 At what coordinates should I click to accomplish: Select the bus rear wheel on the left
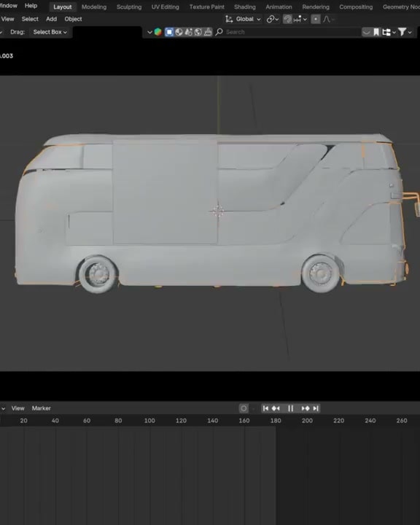coord(98,274)
